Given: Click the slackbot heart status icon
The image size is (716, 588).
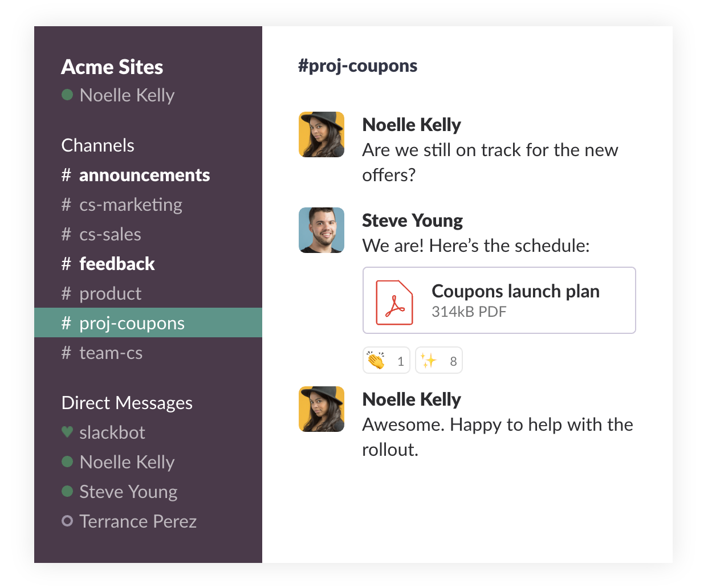Looking at the screenshot, I should coord(67,432).
